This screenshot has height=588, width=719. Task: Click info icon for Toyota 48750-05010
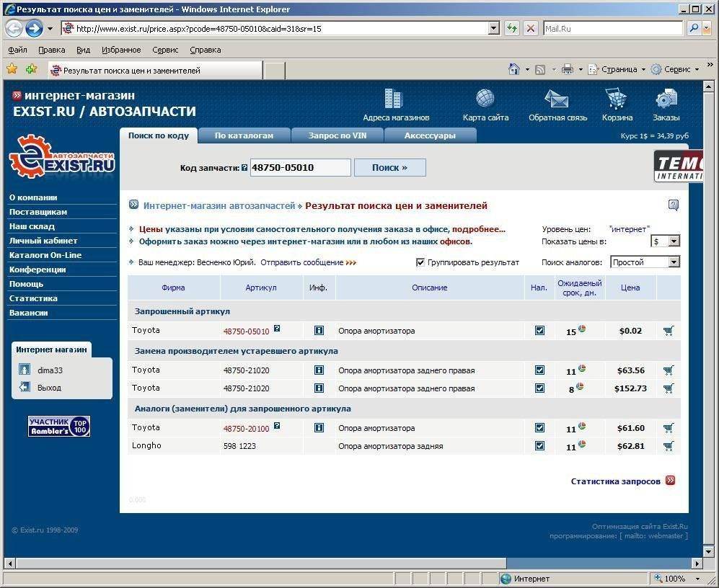pos(319,331)
